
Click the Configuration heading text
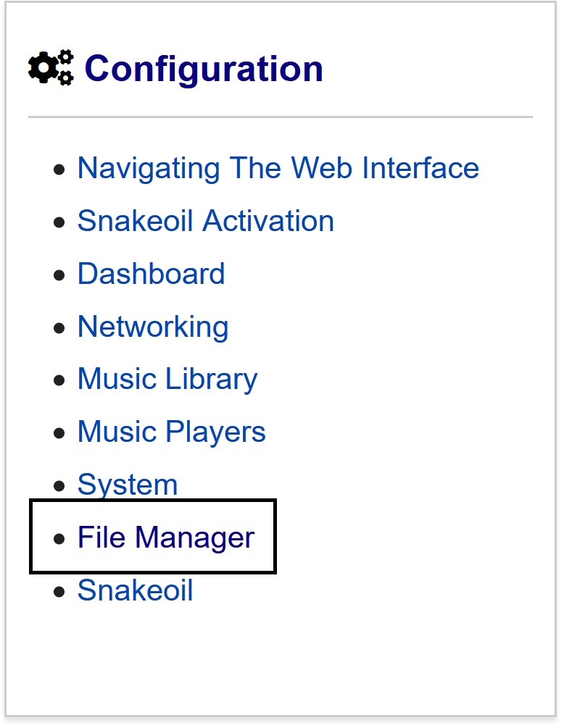click(x=204, y=69)
